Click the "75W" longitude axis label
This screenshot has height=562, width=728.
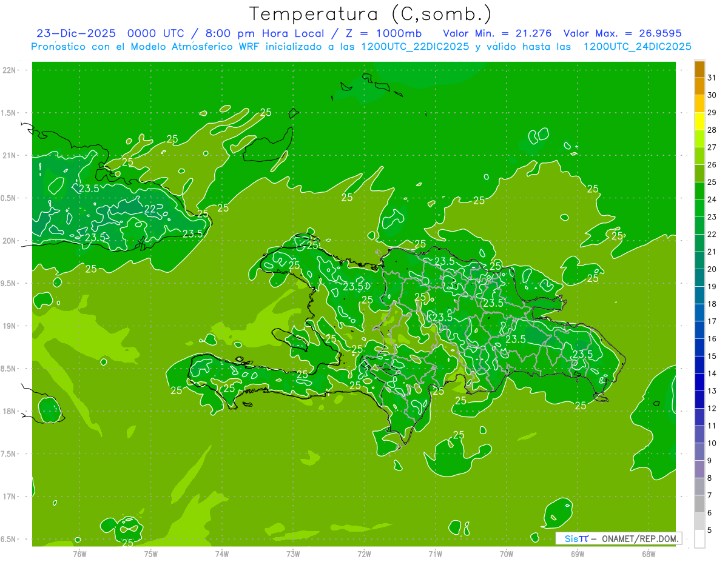coord(151,554)
